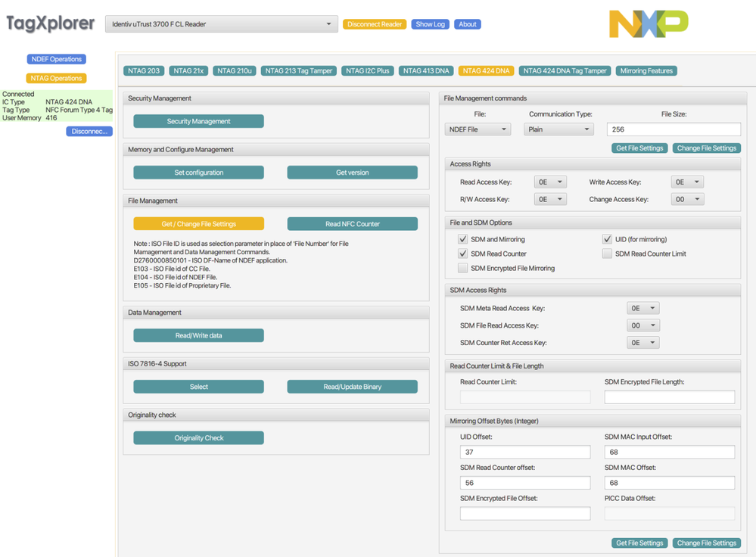This screenshot has width=756, height=557.
Task: Click the TagXplorer logo
Action: click(x=50, y=23)
